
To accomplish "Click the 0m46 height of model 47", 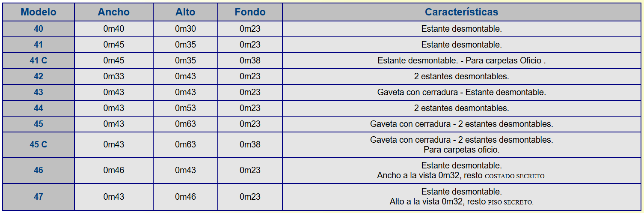I will point(185,197).
